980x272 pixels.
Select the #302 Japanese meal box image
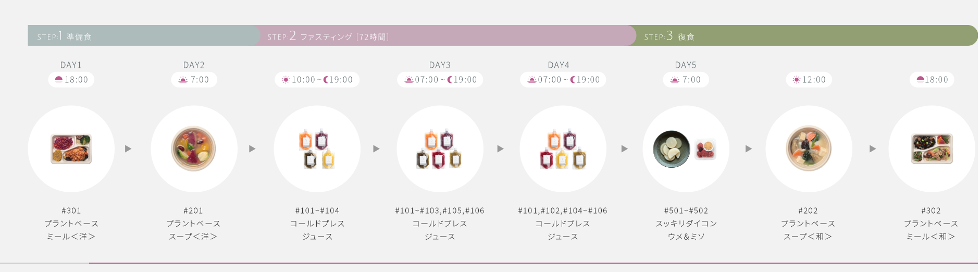932,149
